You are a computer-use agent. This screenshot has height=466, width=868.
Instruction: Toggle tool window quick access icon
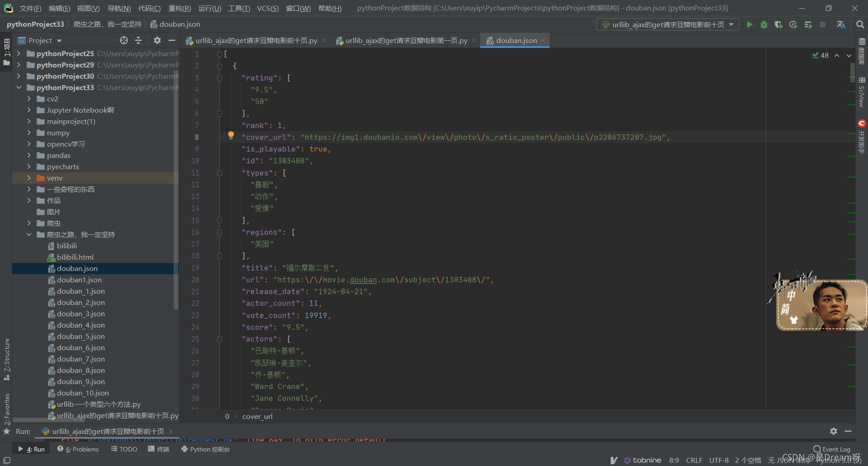(x=7, y=460)
